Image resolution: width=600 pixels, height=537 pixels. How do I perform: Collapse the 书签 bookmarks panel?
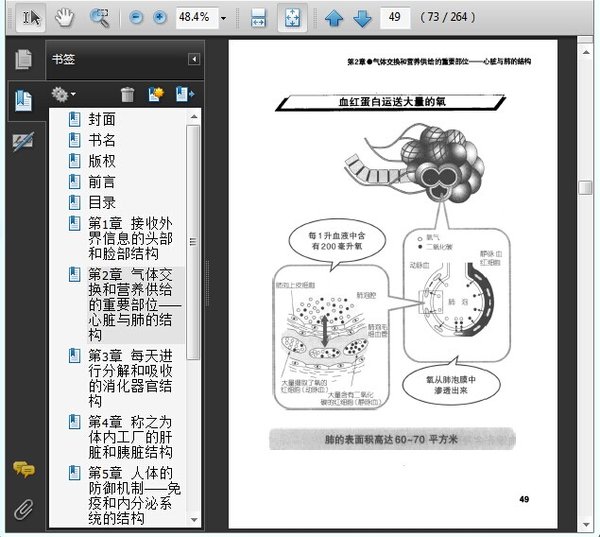point(194,59)
